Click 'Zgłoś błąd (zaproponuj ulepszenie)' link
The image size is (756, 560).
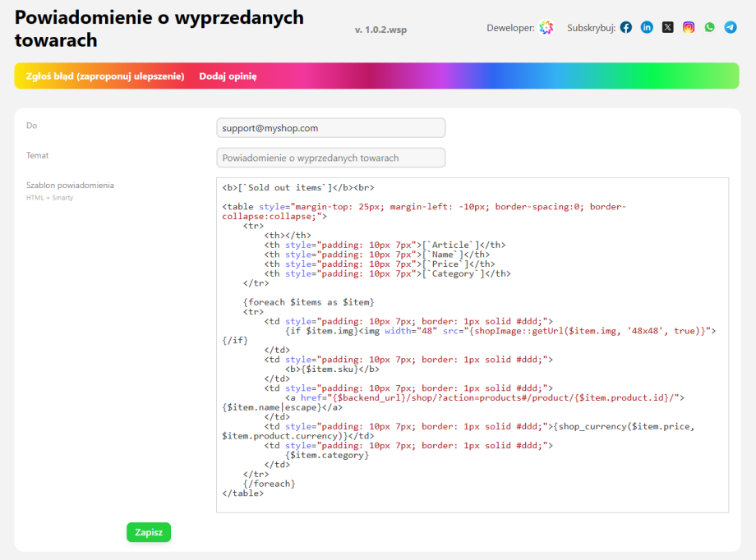[105, 76]
